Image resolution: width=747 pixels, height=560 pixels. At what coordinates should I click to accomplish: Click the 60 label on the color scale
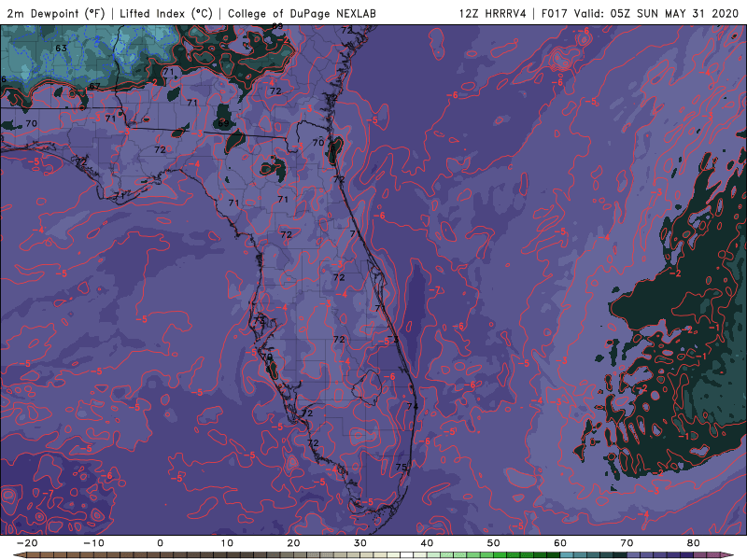click(x=560, y=543)
